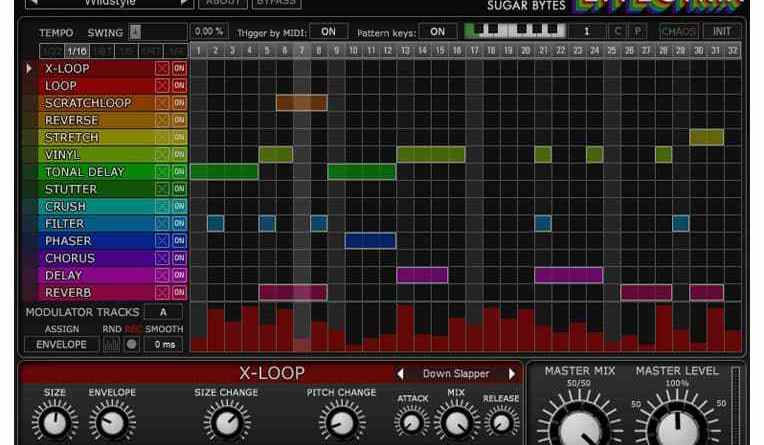Screen dimensions: 764x445
Task: Clear the PHASER track with its X button
Action: click(x=162, y=241)
